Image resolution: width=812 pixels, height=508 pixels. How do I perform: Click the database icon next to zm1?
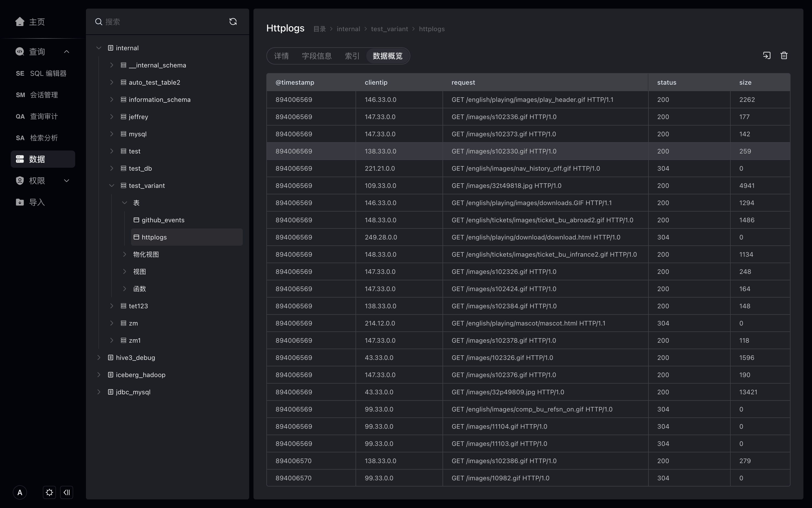(124, 340)
